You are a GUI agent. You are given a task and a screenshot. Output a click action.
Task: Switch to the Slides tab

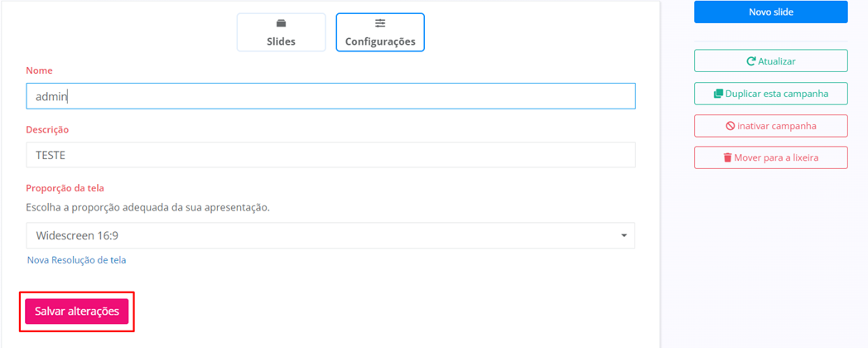click(x=281, y=33)
